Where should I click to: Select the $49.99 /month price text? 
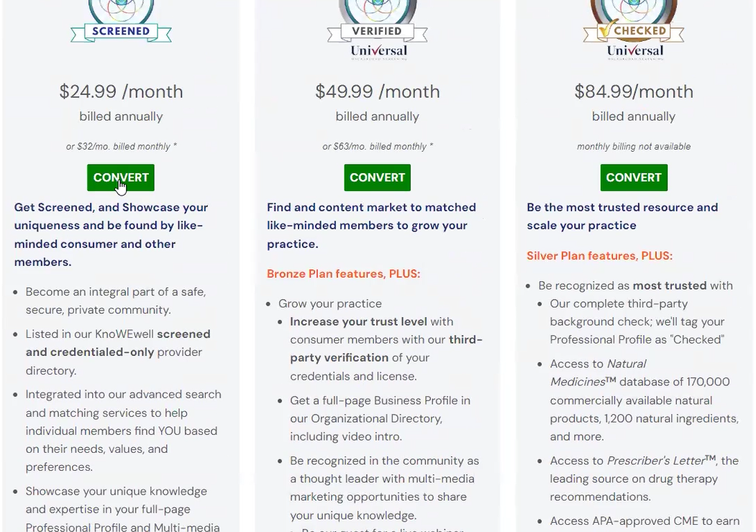(x=378, y=91)
